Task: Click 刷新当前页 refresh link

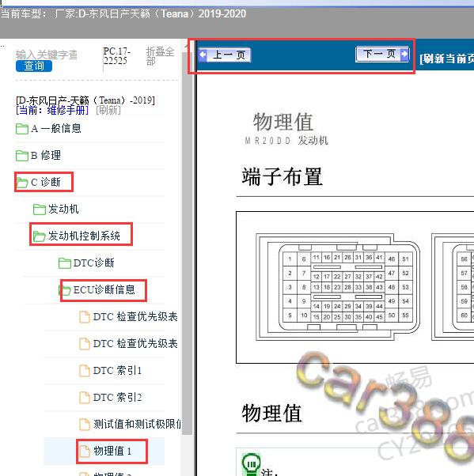Action: (446, 59)
